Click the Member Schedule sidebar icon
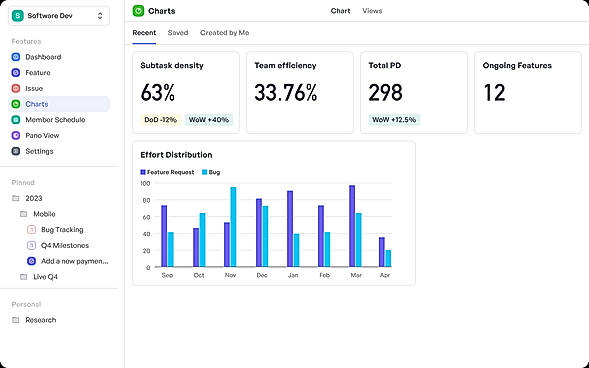The width and height of the screenshot is (589, 368). [x=16, y=120]
